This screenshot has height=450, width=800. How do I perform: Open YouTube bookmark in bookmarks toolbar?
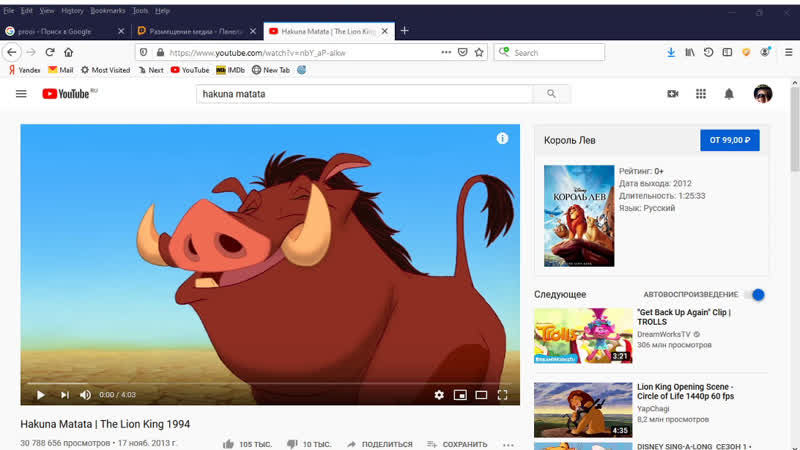tap(190, 70)
